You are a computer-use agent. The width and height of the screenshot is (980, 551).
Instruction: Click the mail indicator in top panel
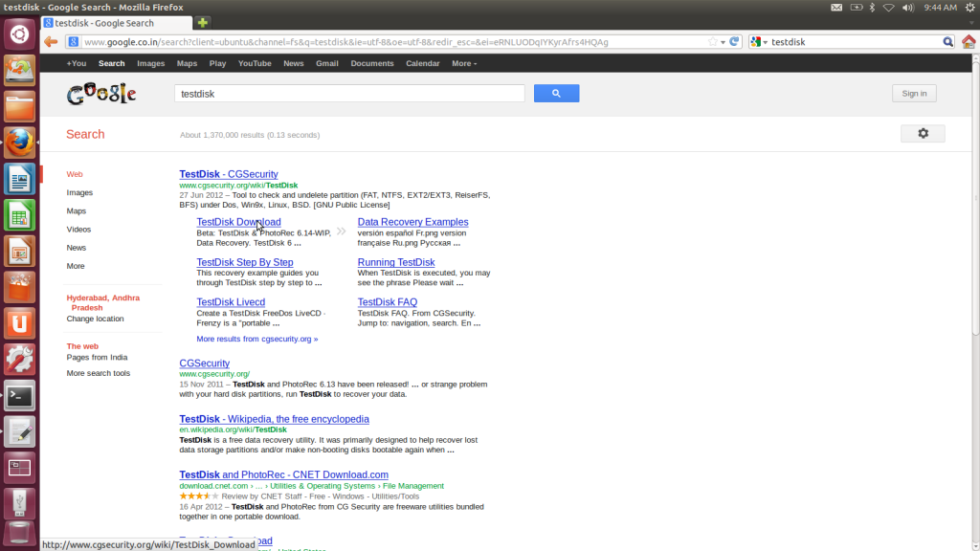[836, 8]
